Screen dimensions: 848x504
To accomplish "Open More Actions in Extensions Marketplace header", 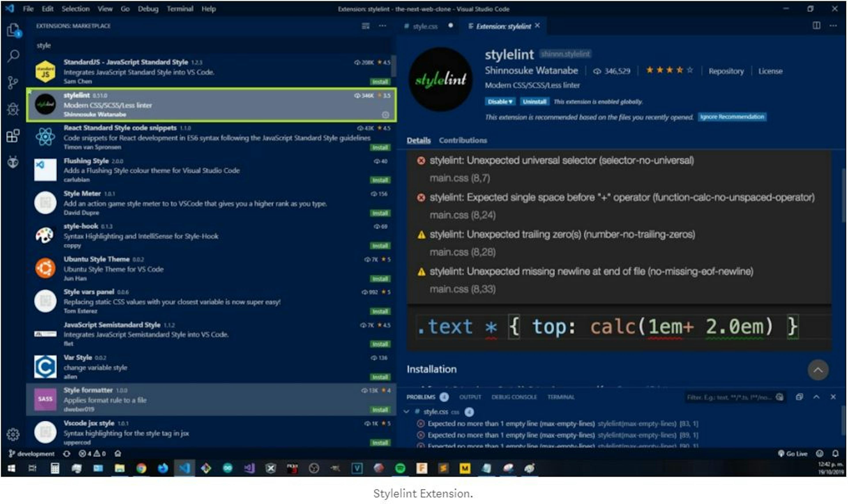I will (x=382, y=26).
